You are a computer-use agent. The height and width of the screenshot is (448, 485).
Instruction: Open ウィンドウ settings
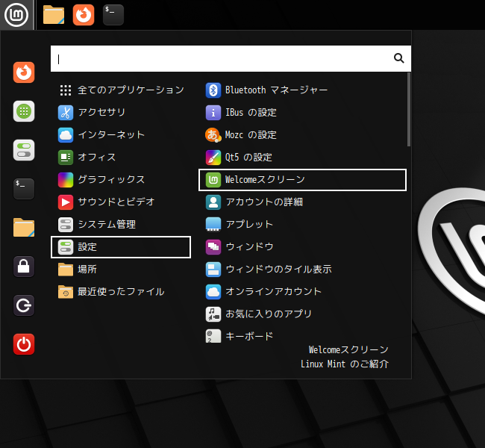[x=302, y=247]
